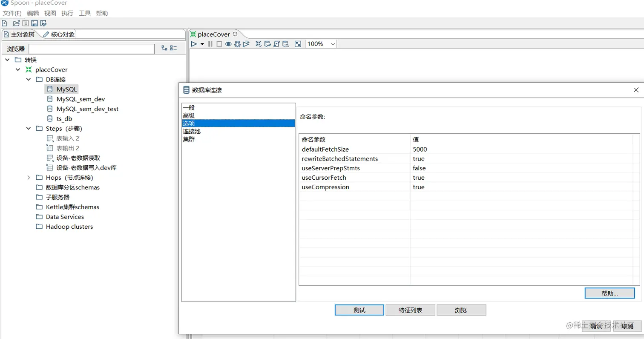Run impact analysis on the database icon
Image resolution: width=644 pixels, height=339 pixels.
(x=267, y=44)
